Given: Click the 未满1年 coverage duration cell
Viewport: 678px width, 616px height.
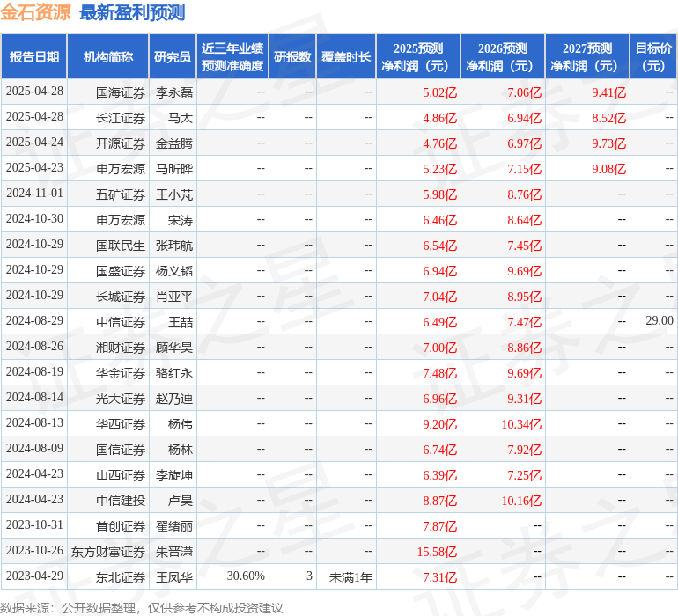Looking at the screenshot, I should pyautogui.click(x=350, y=577).
